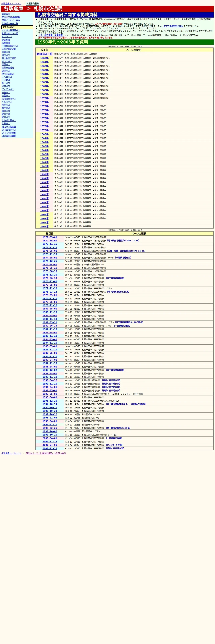Go to ふらのバス in the sidebar
The width and height of the screenshot is (215, 644).
[7, 77]
